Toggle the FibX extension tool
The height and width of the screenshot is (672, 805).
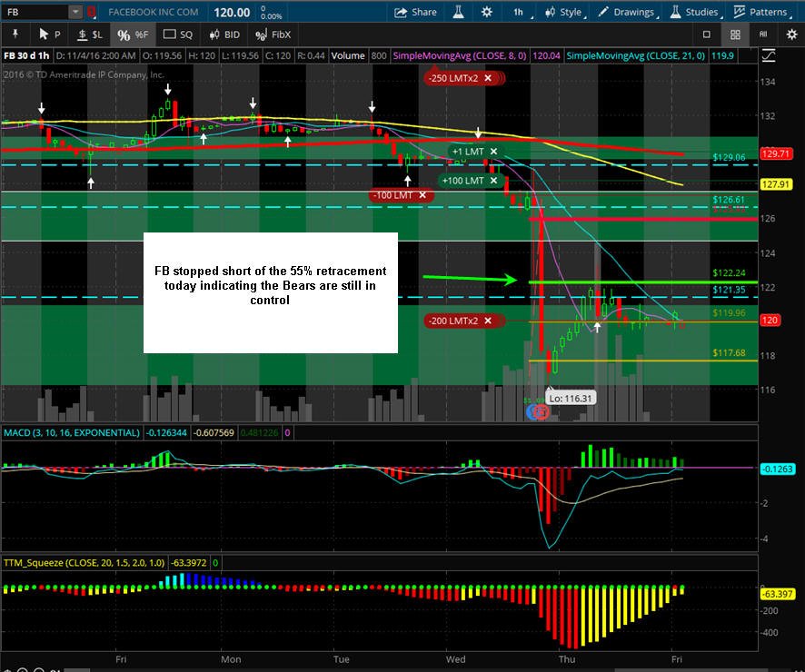pos(273,35)
